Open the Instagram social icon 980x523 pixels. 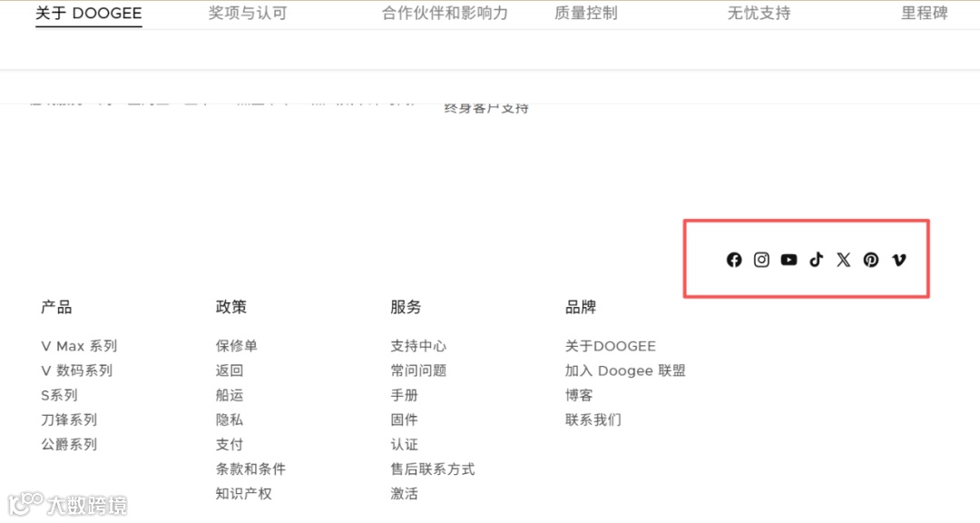[x=761, y=260]
